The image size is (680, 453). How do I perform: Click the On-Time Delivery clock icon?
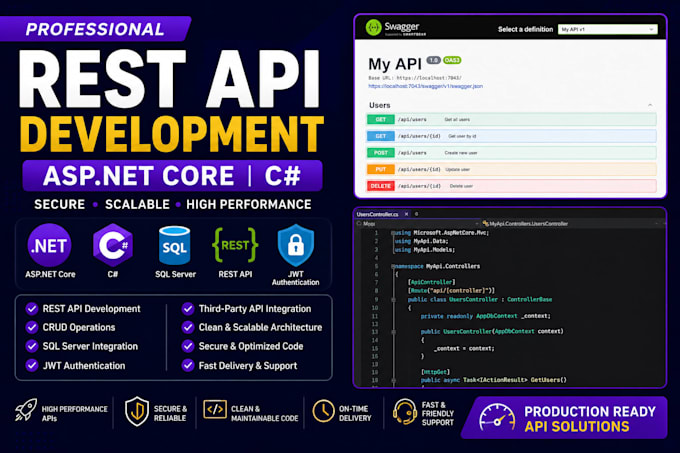(x=324, y=411)
